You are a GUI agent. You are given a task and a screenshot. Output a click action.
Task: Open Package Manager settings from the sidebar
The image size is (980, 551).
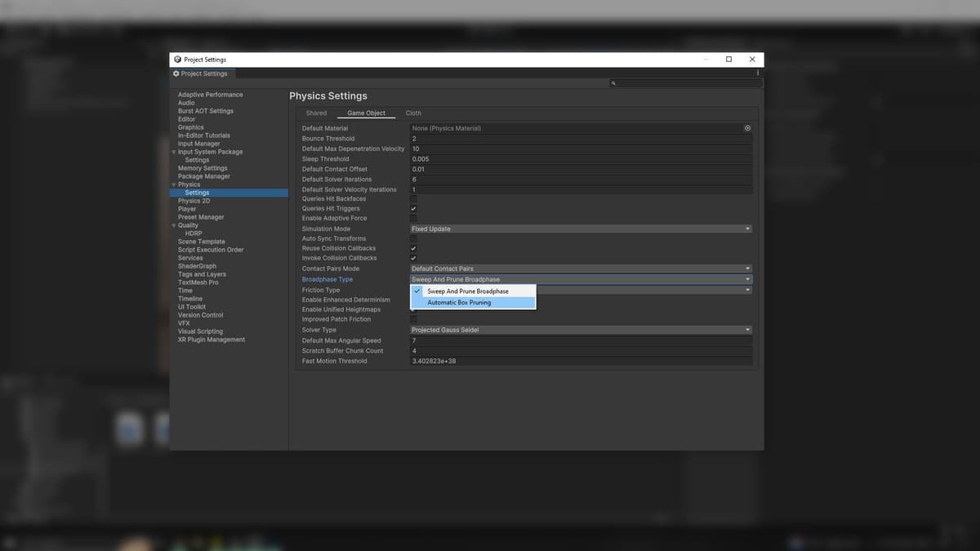point(203,176)
